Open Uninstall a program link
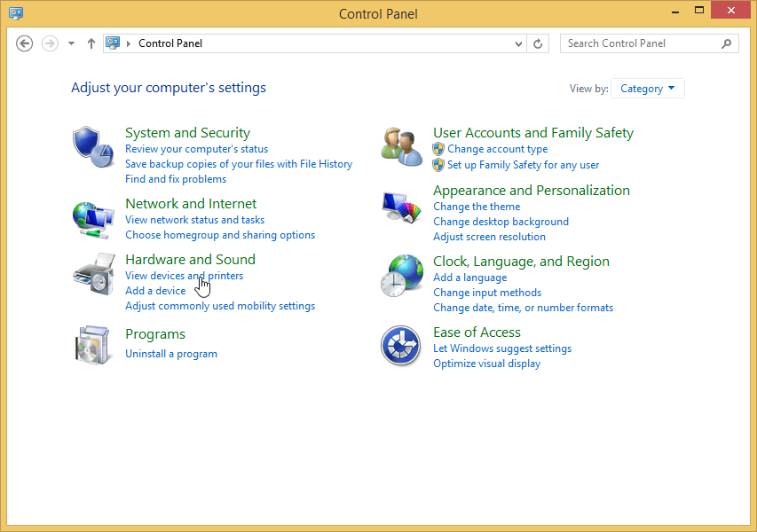Image resolution: width=757 pixels, height=532 pixels. [171, 354]
